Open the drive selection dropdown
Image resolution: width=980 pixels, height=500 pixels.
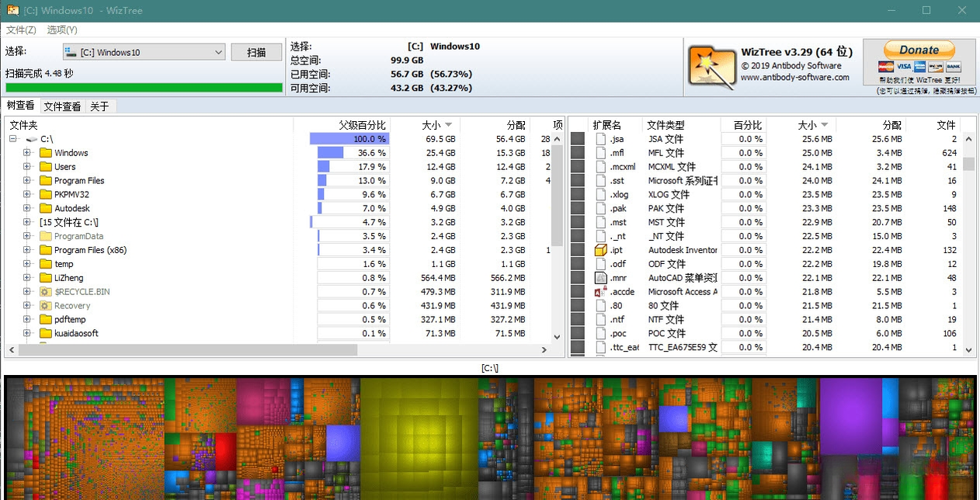coord(144,52)
